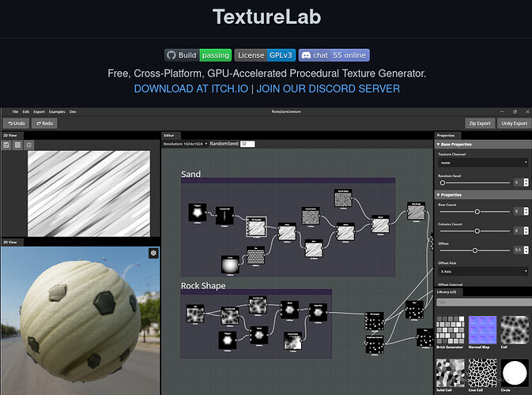This screenshot has height=395, width=532.
Task: Click the Discord chat online badge
Action: (334, 55)
